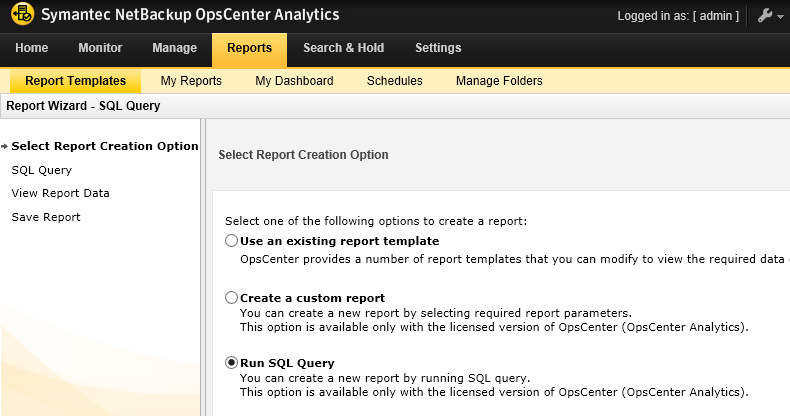
Task: Click the Symantec NetBackup logo icon
Action: [x=23, y=14]
